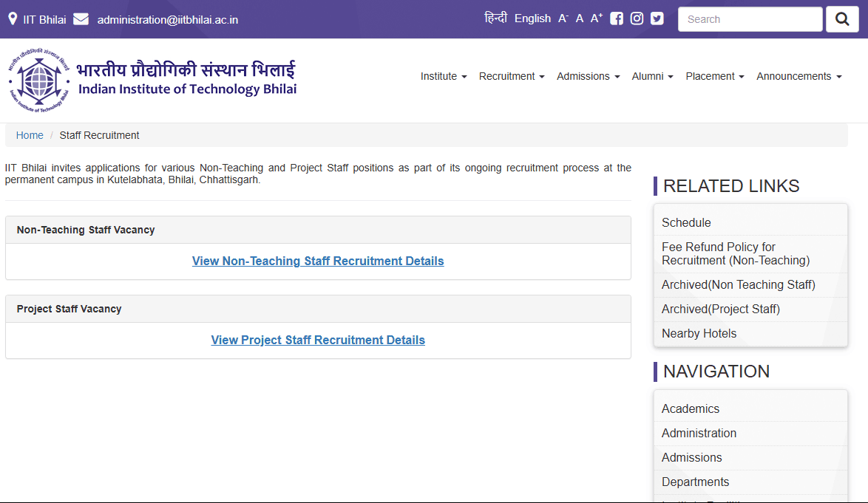The width and height of the screenshot is (868, 503).
Task: Open the Schedule link under Related Links
Action: pyautogui.click(x=686, y=222)
